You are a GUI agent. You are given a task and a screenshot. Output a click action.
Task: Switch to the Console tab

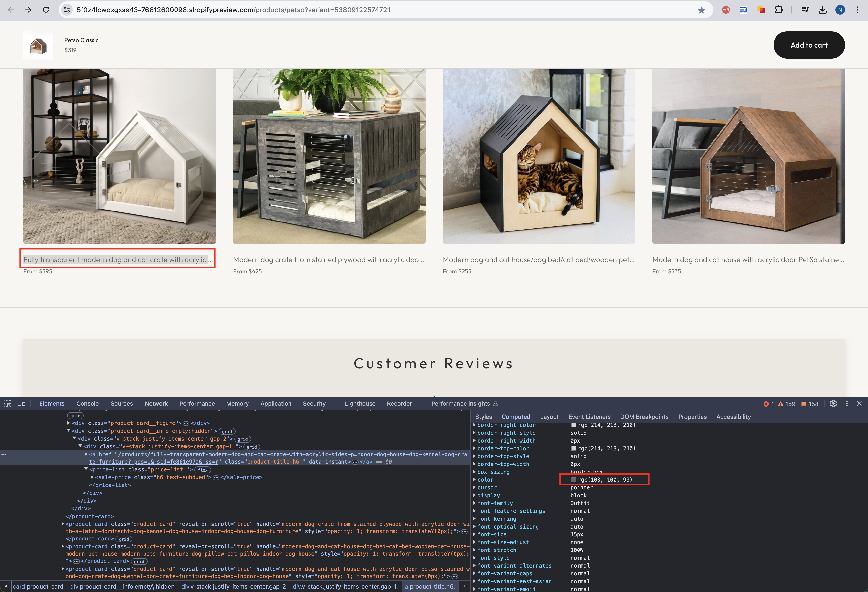[87, 404]
